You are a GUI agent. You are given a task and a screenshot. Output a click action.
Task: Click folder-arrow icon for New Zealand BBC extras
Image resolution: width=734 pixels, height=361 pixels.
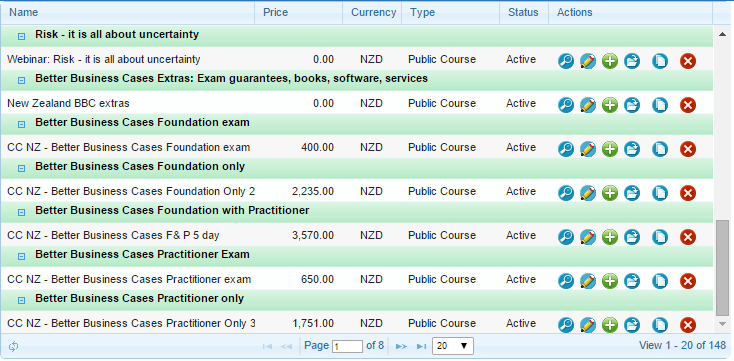click(632, 105)
